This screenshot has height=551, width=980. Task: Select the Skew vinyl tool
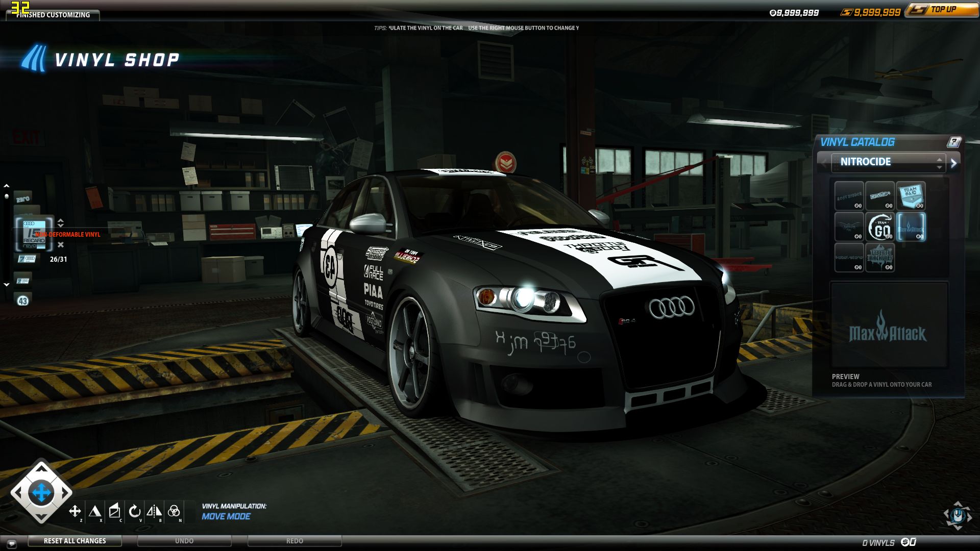(115, 511)
